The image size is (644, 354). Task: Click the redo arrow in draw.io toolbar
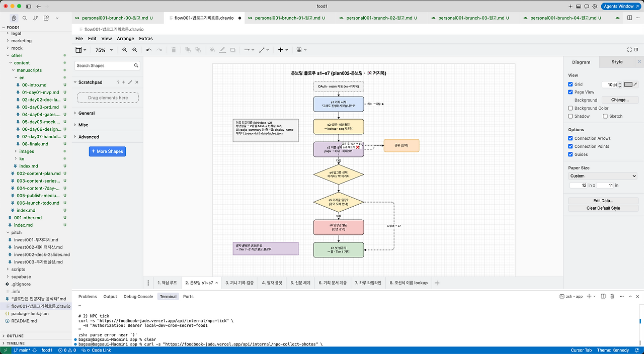[159, 50]
